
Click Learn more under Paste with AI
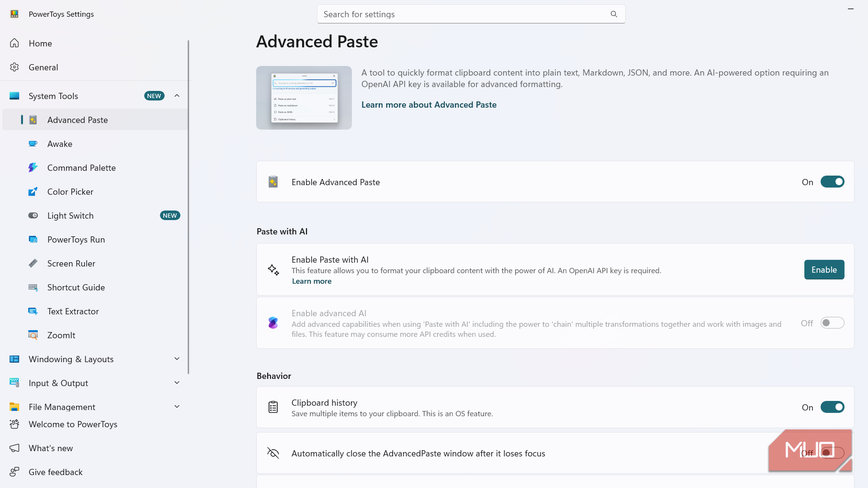(312, 281)
